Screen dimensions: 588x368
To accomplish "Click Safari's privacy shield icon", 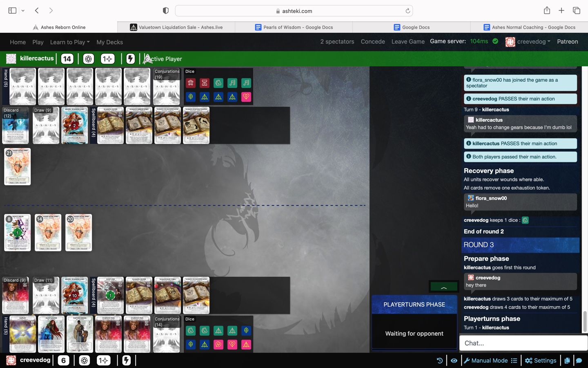I will click(166, 11).
